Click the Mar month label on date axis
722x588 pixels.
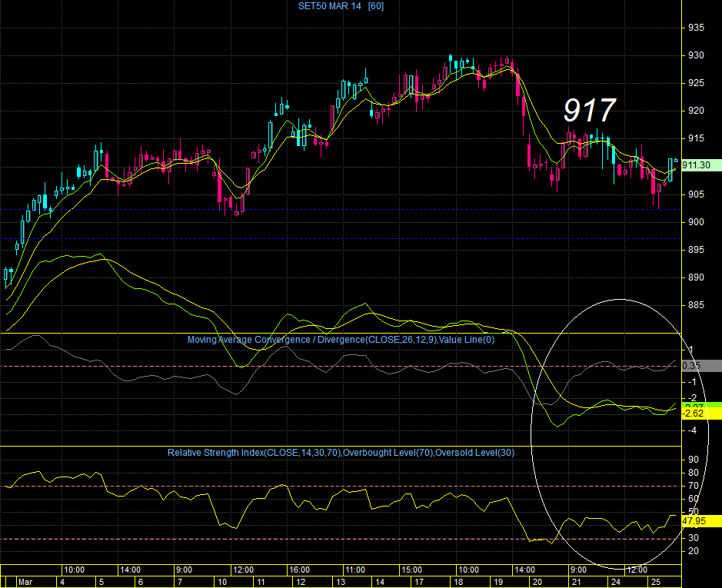(25, 582)
